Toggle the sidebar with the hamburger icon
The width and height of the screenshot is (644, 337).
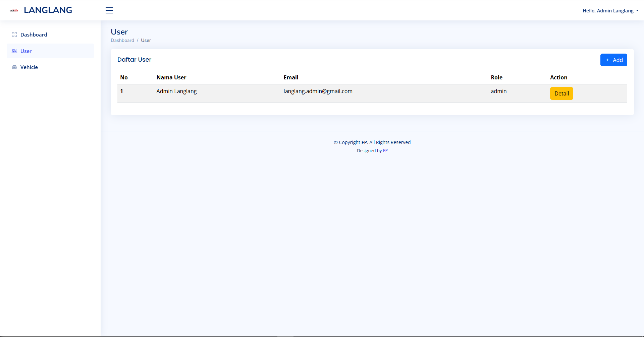click(109, 10)
